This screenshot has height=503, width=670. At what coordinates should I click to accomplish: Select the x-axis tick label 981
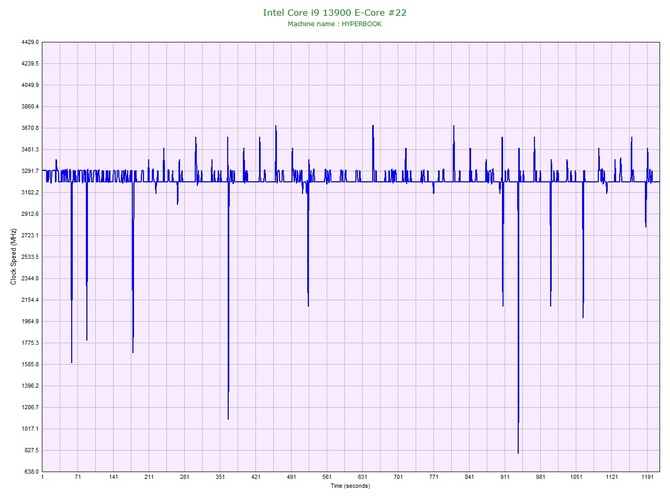[540, 477]
